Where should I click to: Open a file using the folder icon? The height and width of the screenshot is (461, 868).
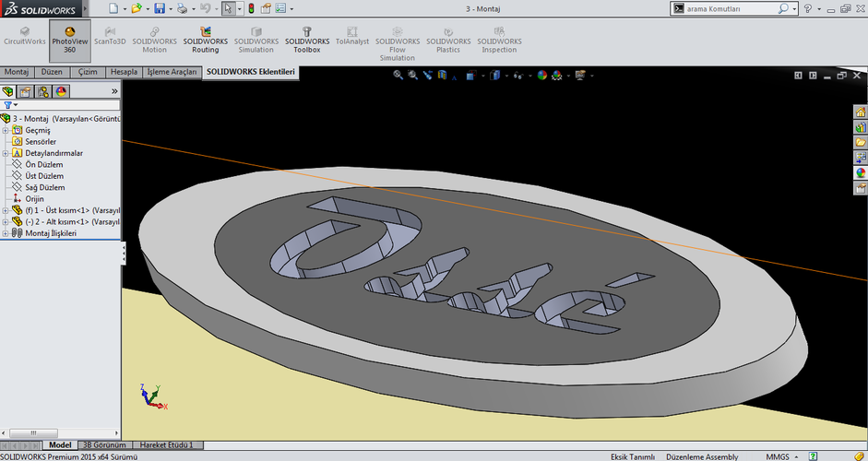(137, 8)
